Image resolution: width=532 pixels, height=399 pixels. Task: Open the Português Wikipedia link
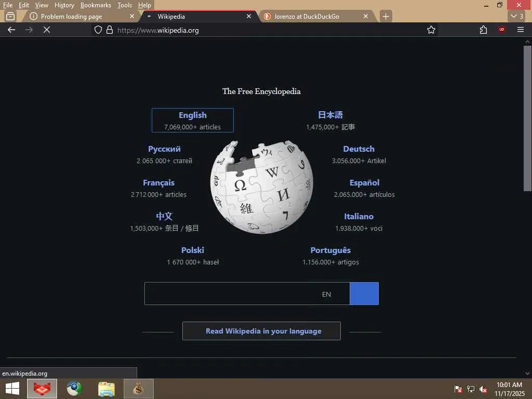tap(330, 250)
